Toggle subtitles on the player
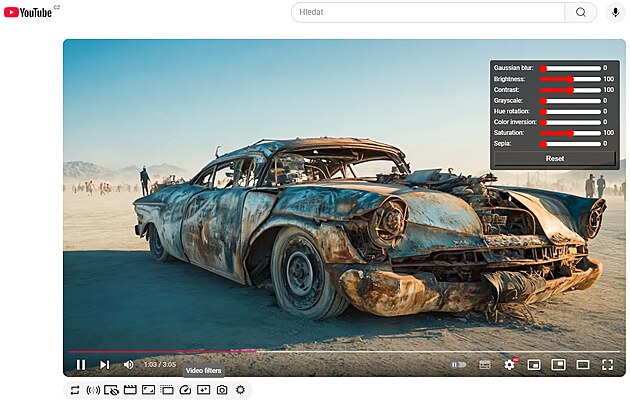This screenshot has height=403, width=630. tap(485, 365)
